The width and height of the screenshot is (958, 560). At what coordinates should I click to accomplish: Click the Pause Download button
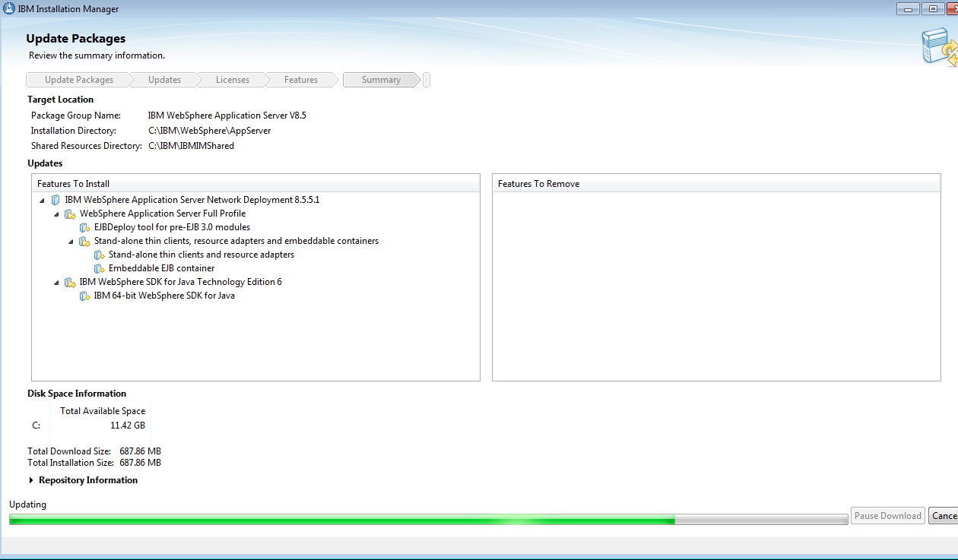[887, 516]
